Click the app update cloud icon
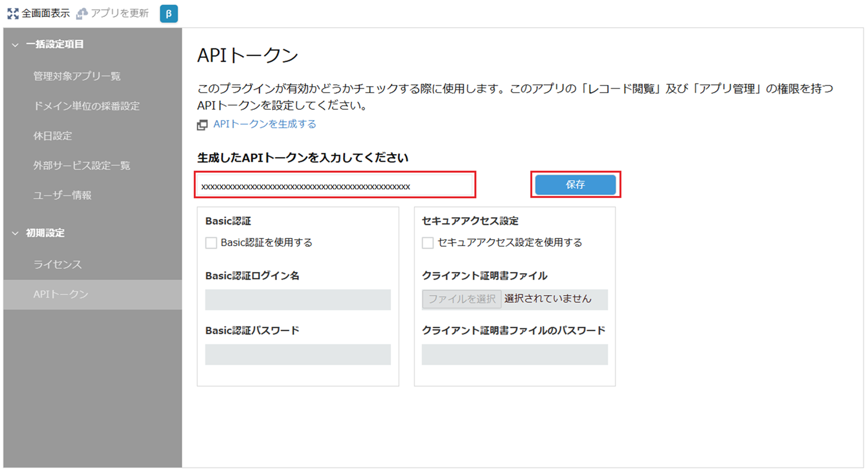This screenshot has width=868, height=471. coord(82,13)
